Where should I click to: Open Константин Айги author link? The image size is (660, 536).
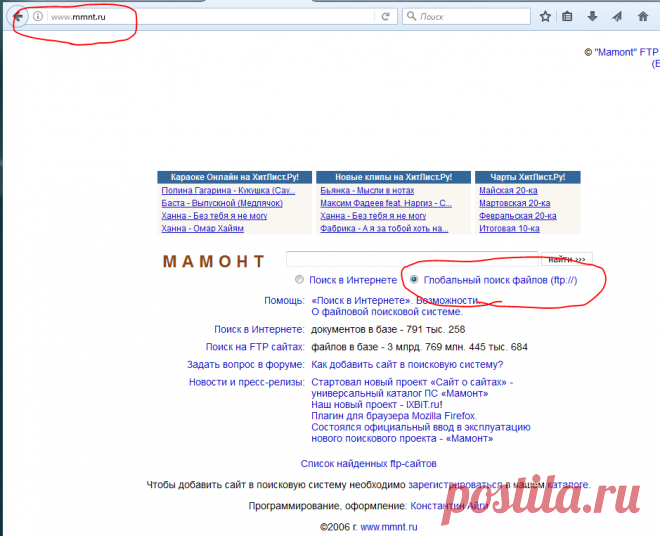tap(449, 506)
